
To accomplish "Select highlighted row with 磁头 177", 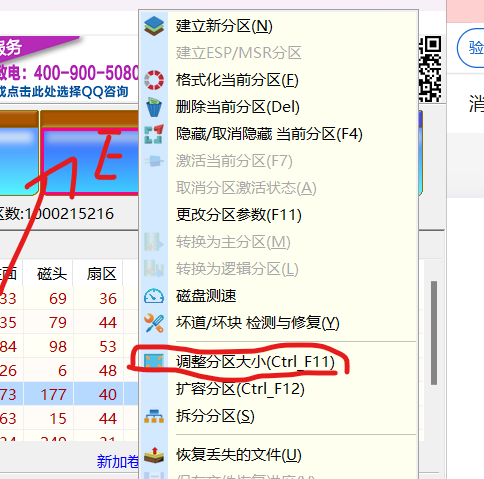I will point(69,394).
